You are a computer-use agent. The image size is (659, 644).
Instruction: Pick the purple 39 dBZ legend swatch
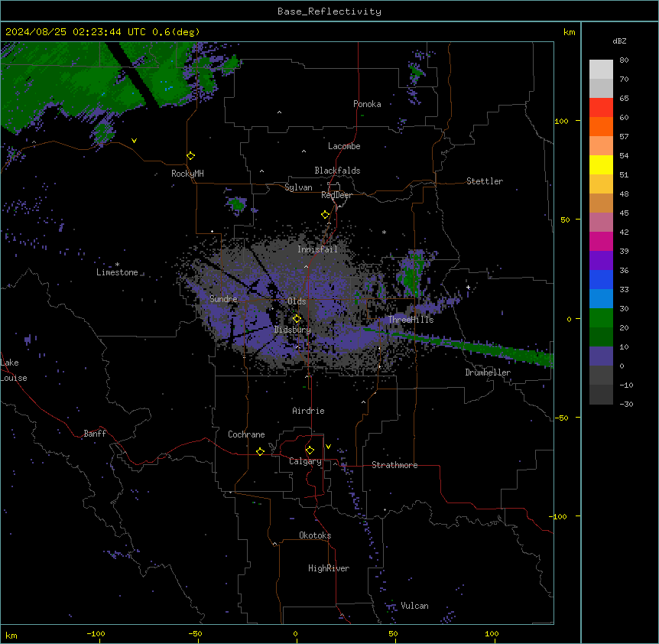(601, 260)
